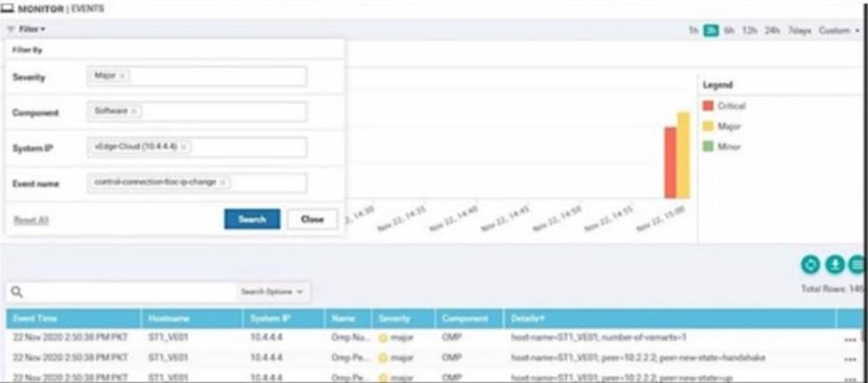Remove the Software component filter tag
868x383 pixels.
click(x=134, y=111)
